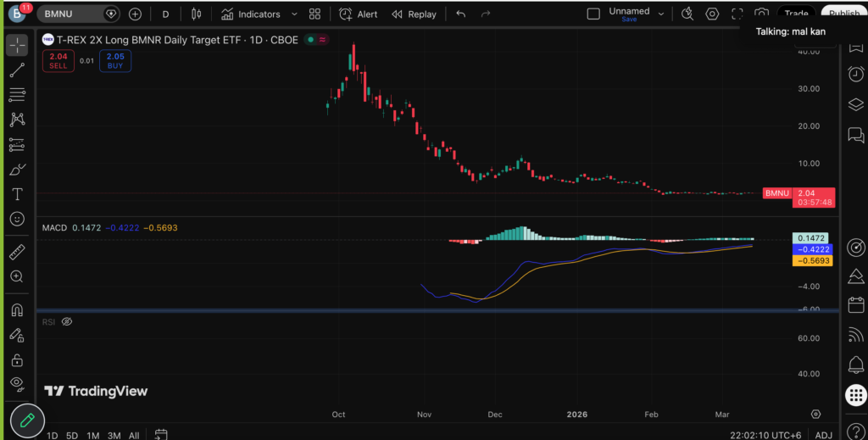Click the candlestick chart style icon

(x=197, y=14)
